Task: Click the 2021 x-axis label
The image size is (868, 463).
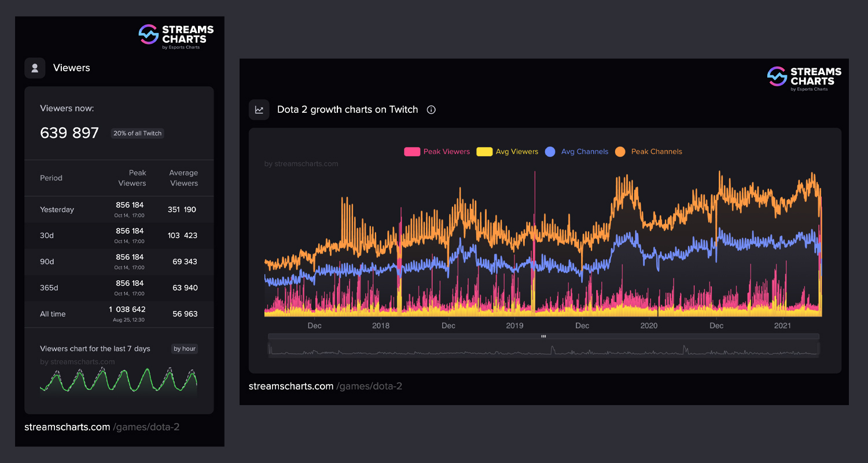Action: coord(782,326)
